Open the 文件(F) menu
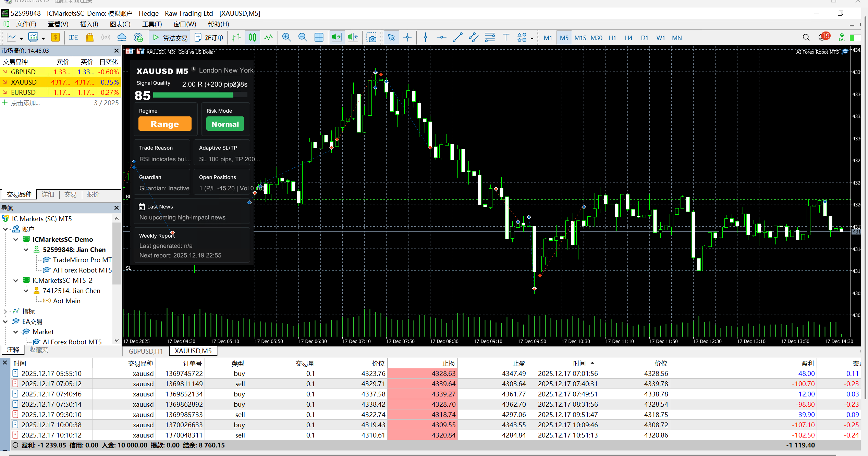868x456 pixels. [26, 24]
